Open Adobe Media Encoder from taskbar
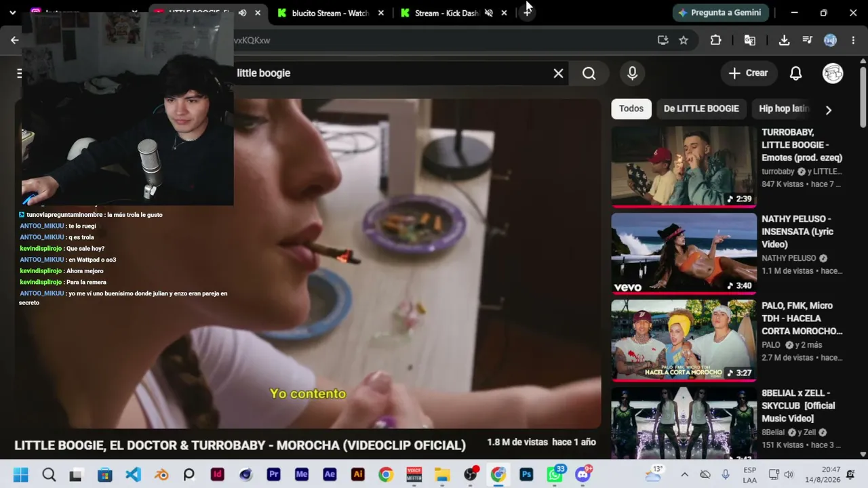Viewport: 868px width, 488px height. click(302, 474)
